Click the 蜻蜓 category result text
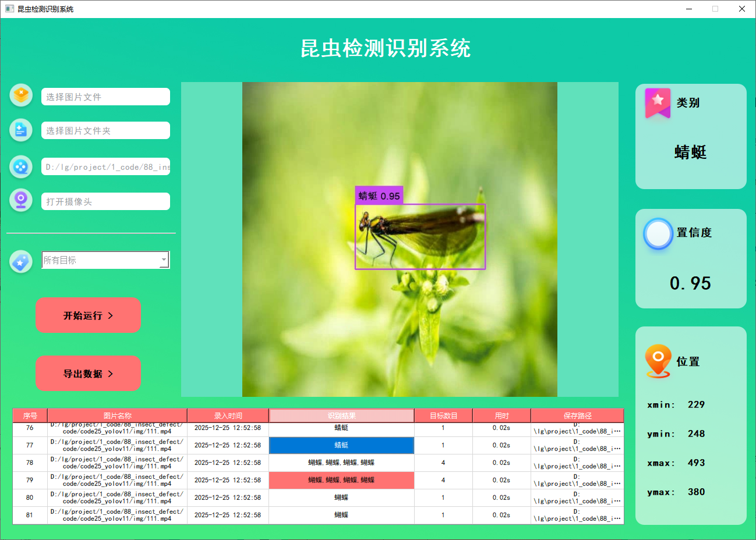Screen dimensions: 756x540 691,152
